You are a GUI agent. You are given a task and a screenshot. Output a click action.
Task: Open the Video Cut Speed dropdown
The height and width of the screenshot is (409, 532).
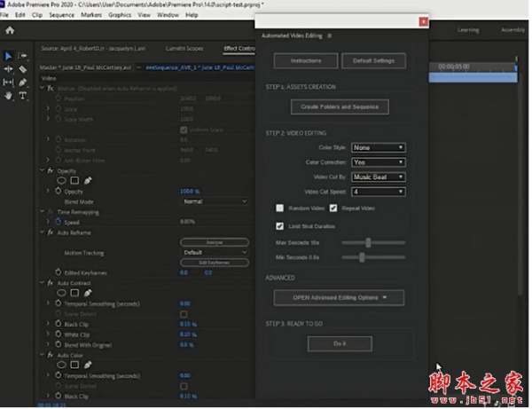379,192
